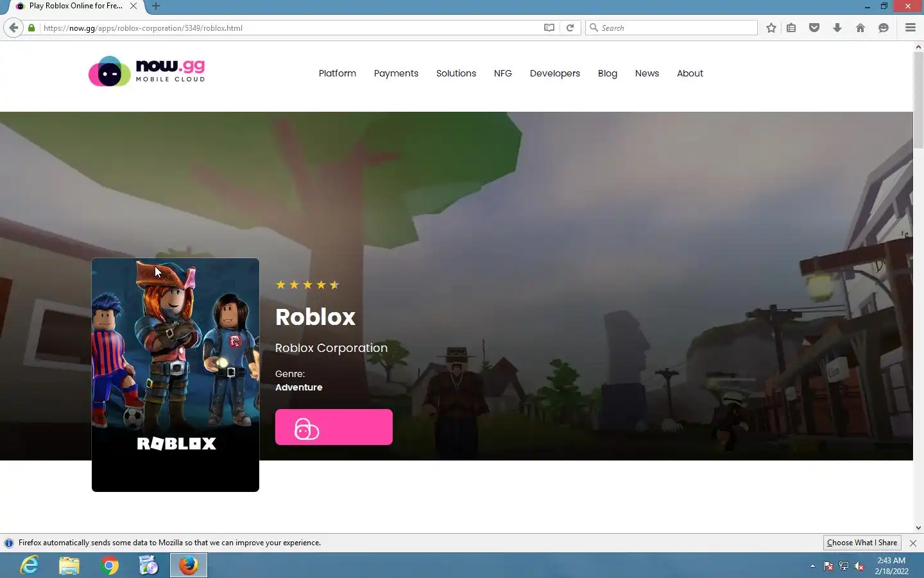
Task: Click the taskbar clock showing 2:43 AM
Action: pos(891,566)
